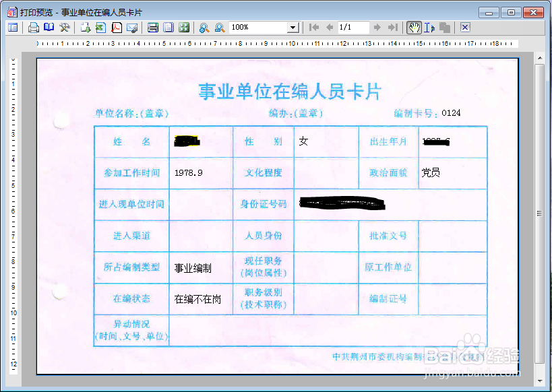Advance to the next page
The image size is (552, 392).
tap(376, 28)
